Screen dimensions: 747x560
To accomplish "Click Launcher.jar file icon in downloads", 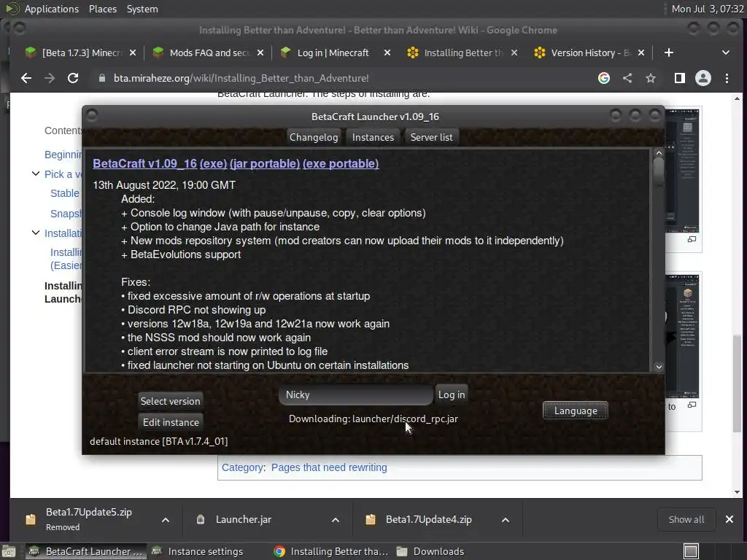I will [x=201, y=519].
